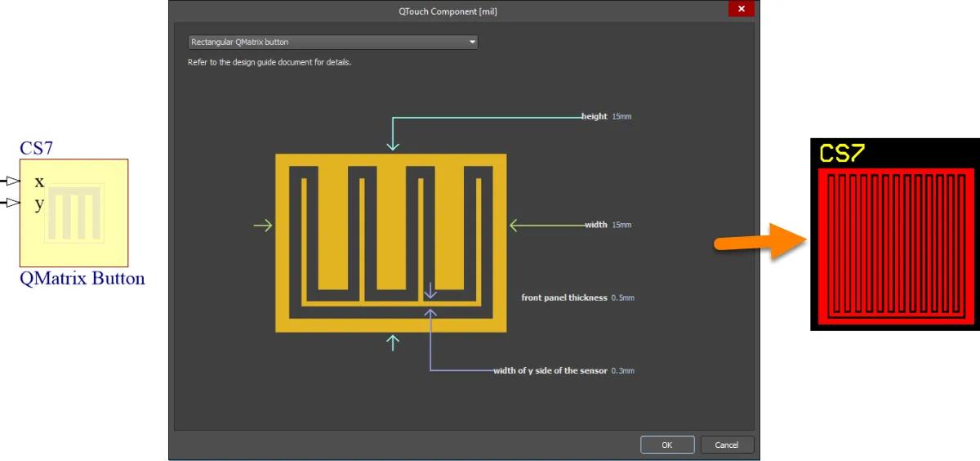Click 'width of y side of the sensor' label
980x461 pixels.
click(550, 371)
